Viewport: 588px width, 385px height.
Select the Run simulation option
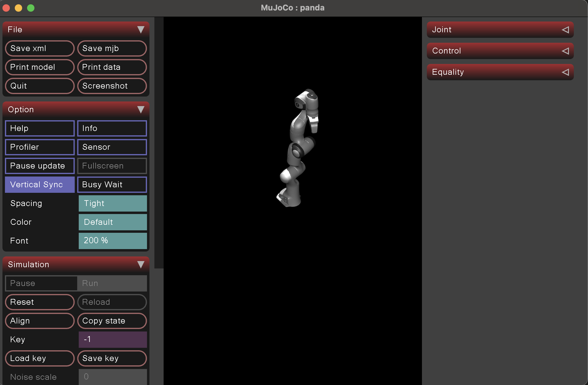click(x=112, y=283)
